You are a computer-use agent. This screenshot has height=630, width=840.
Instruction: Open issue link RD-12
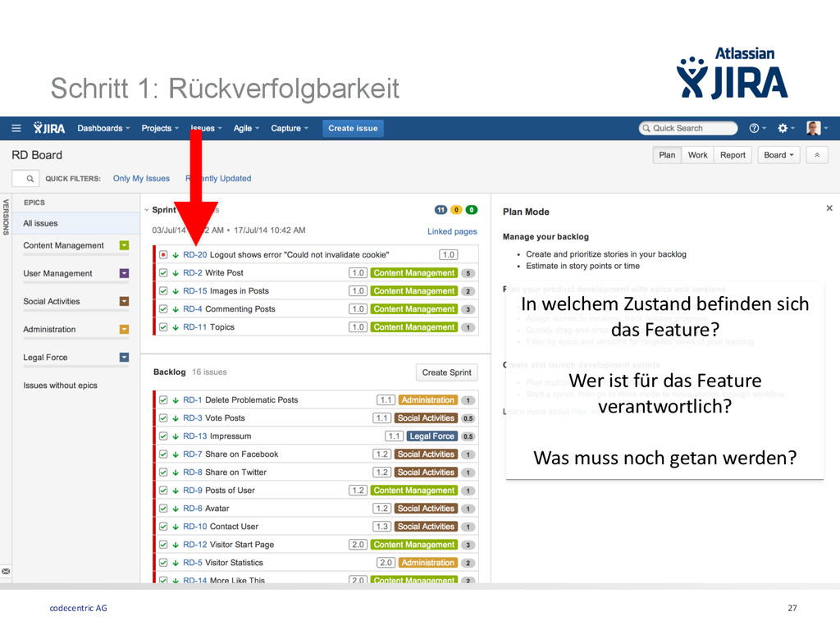point(194,545)
